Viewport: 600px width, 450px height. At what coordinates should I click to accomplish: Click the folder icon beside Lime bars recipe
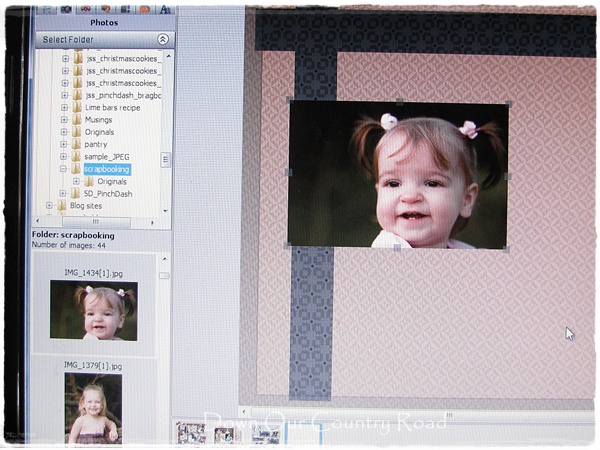[77, 108]
